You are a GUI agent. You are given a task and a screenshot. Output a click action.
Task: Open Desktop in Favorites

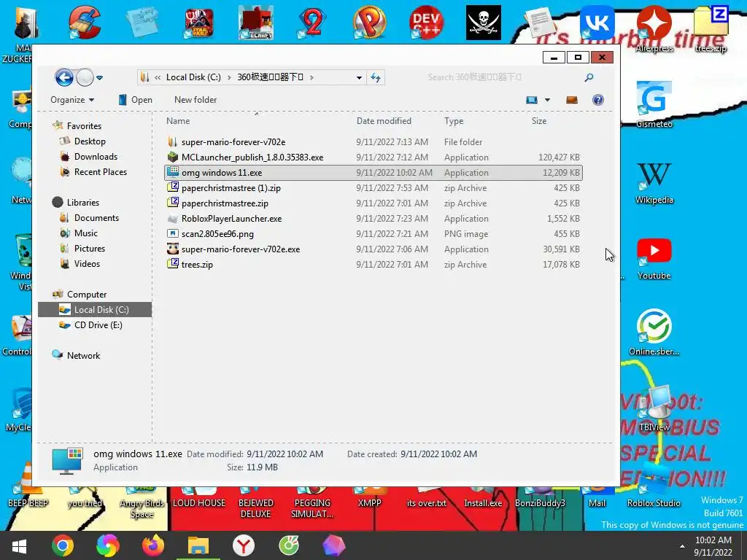[90, 141]
